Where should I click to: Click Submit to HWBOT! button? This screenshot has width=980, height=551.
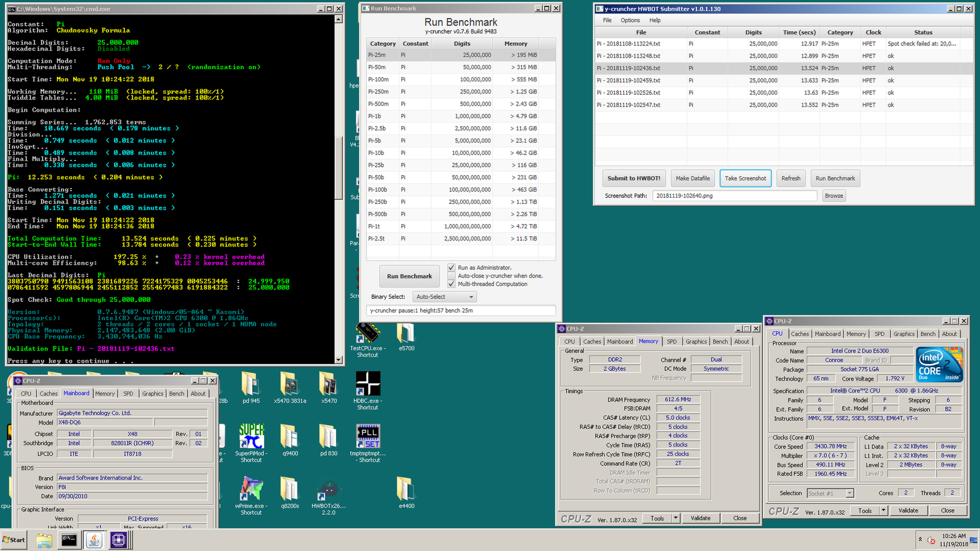coord(634,178)
